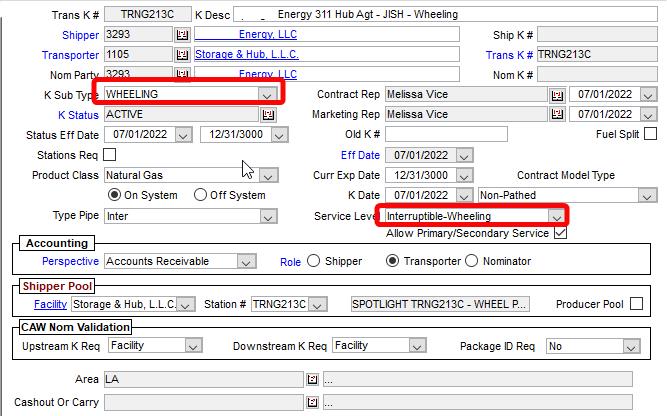
Task: Select the Off System radio button
Action: [x=201, y=195]
